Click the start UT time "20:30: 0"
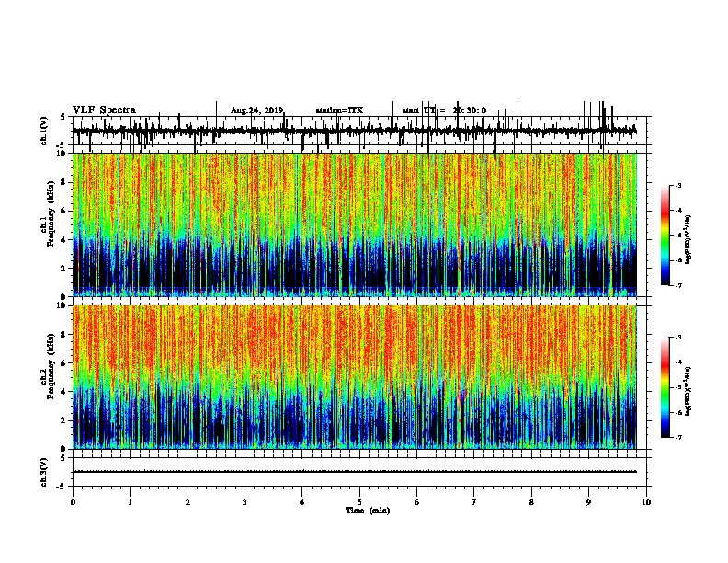Viewport: 728px width, 563px height. point(470,110)
